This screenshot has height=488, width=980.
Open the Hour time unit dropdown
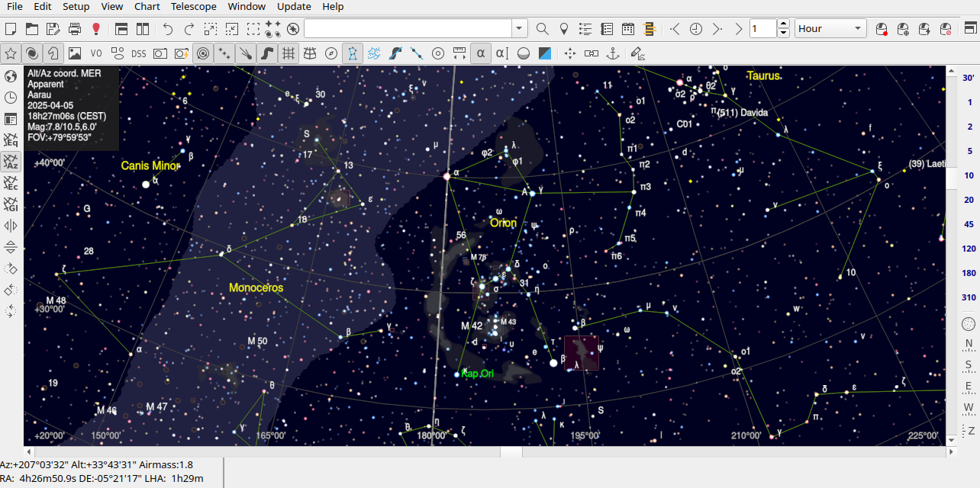click(x=830, y=29)
